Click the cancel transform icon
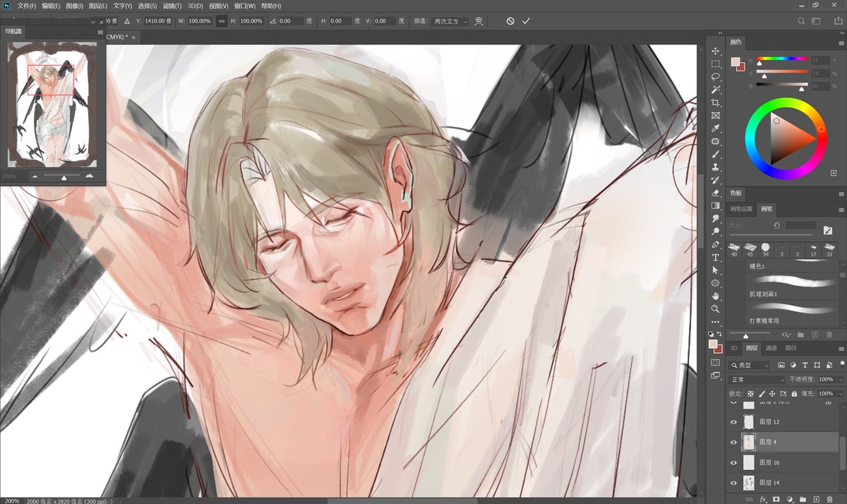The height and width of the screenshot is (504, 847). point(510,21)
